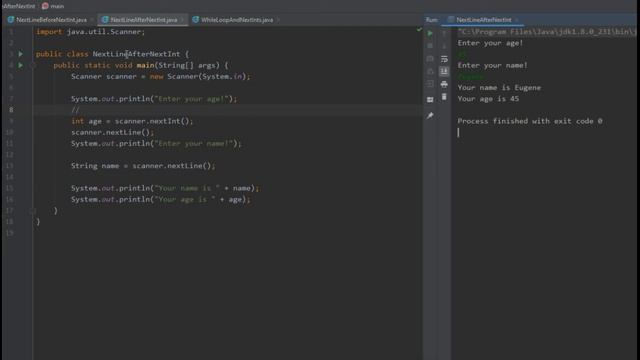
Task: Close the Run panel NextLineAfterNextInt tab
Action: [516, 20]
